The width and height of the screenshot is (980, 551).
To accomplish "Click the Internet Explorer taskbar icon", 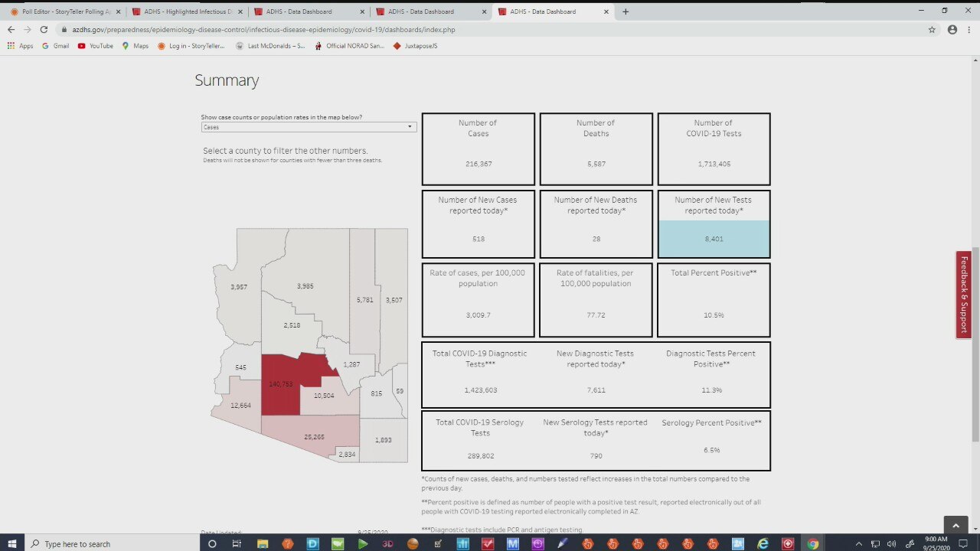I will point(763,543).
